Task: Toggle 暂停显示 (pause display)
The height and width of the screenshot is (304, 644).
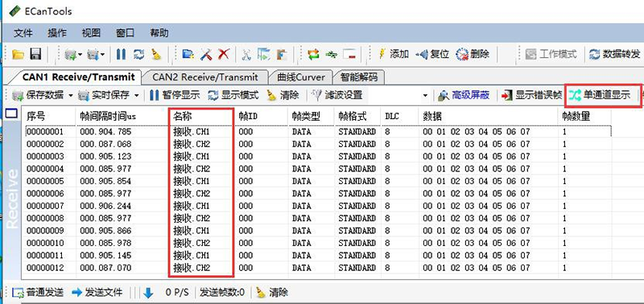Action: coord(175,95)
